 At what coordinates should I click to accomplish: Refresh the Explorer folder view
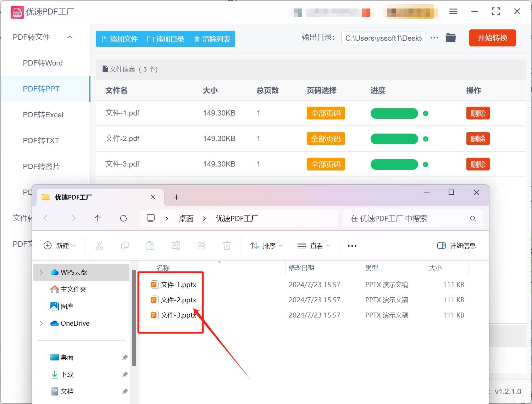[123, 218]
